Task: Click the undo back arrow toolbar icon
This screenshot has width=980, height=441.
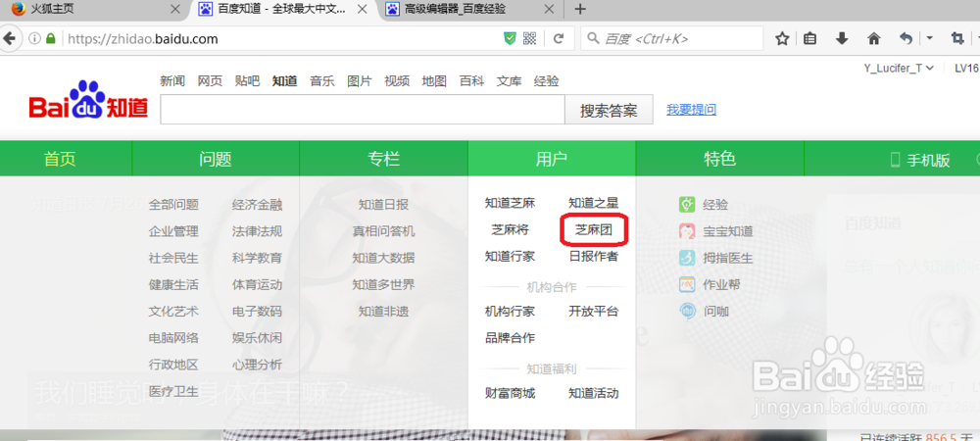Action: (x=906, y=39)
